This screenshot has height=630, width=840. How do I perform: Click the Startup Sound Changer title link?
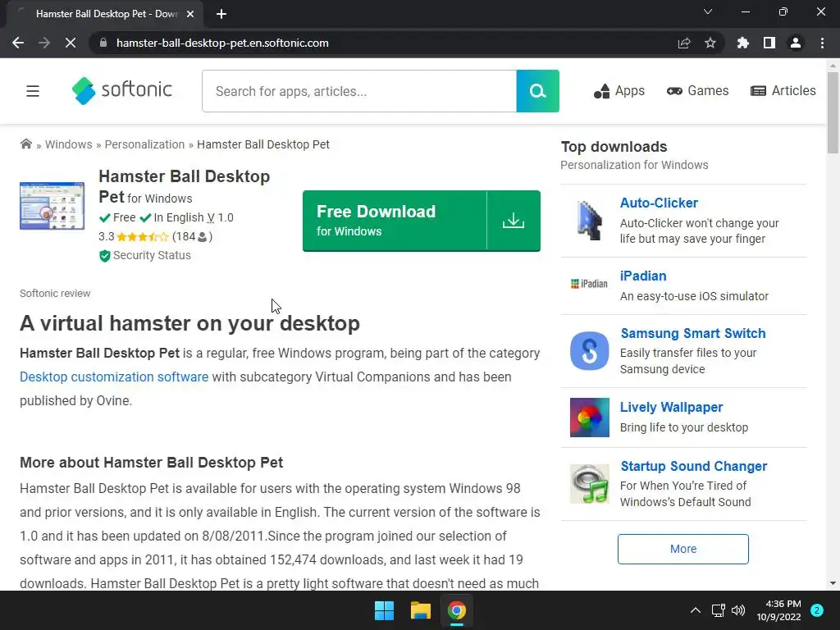(694, 466)
